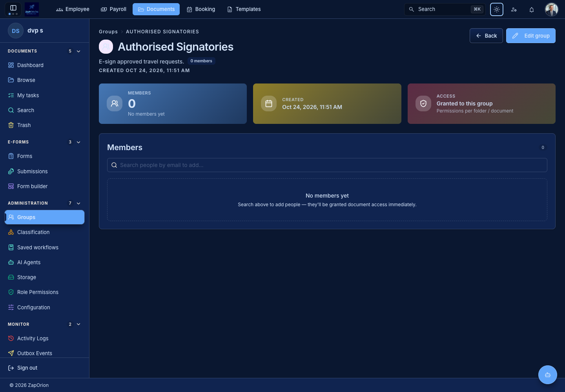Screen dimensions: 565x392
Task: Collapse the E-Forms sidebar section
Action: (x=78, y=142)
